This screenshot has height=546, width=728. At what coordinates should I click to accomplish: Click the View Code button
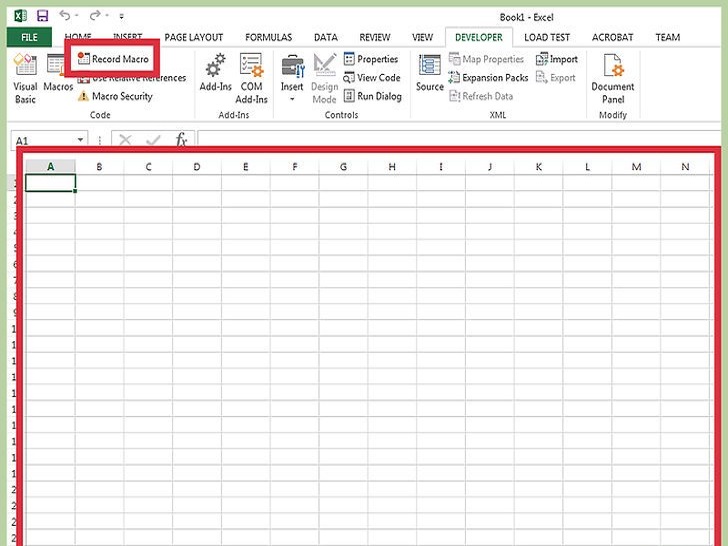[x=371, y=78]
